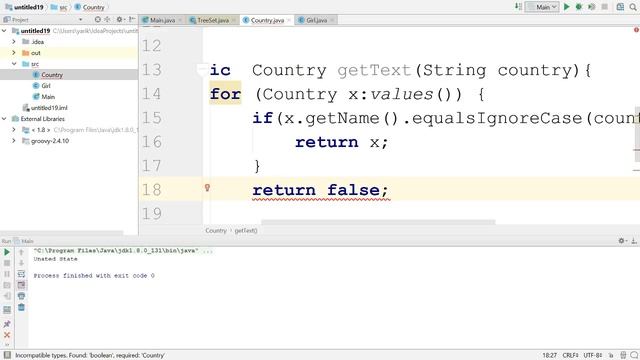Click the fold marker on line 13

201,70
